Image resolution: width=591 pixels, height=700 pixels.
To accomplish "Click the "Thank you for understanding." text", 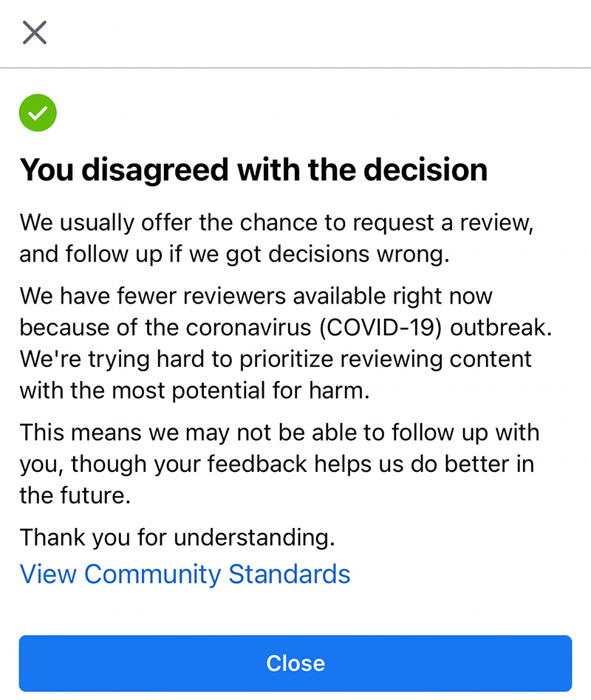I will pos(177,538).
